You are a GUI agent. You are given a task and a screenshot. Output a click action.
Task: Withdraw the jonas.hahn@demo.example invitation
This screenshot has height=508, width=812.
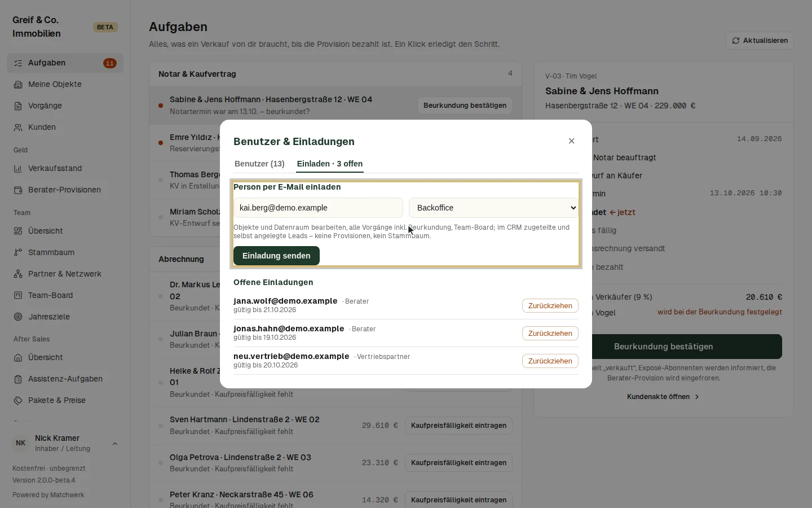(550, 334)
